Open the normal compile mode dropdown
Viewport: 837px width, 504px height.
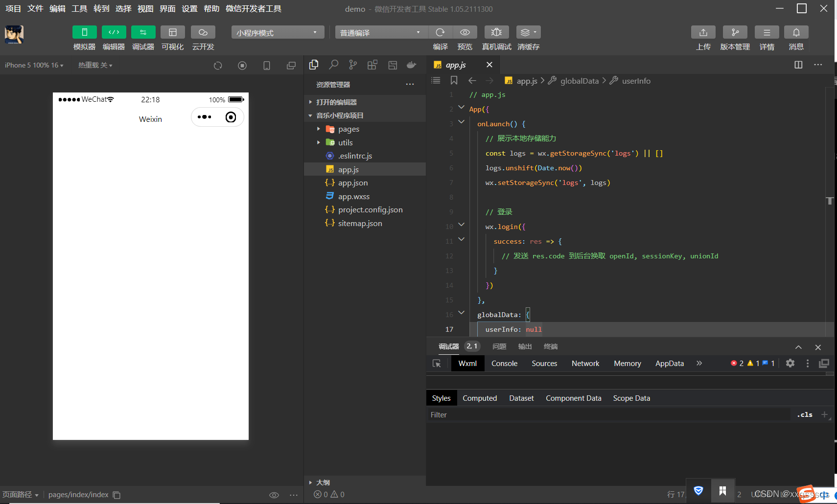(x=381, y=32)
